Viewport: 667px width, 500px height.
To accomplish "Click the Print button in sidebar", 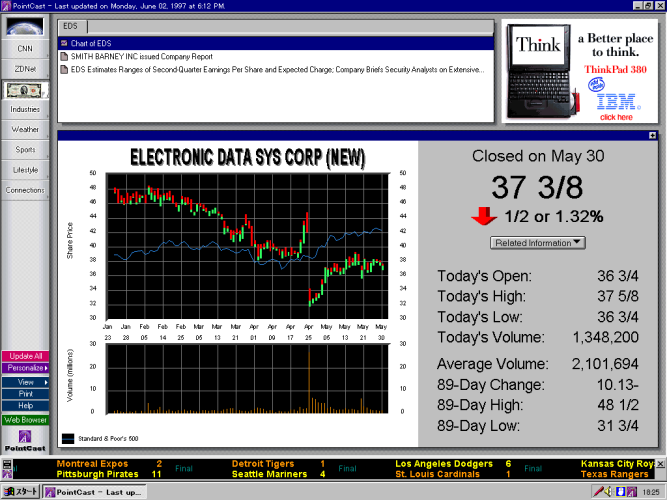I will 25,393.
